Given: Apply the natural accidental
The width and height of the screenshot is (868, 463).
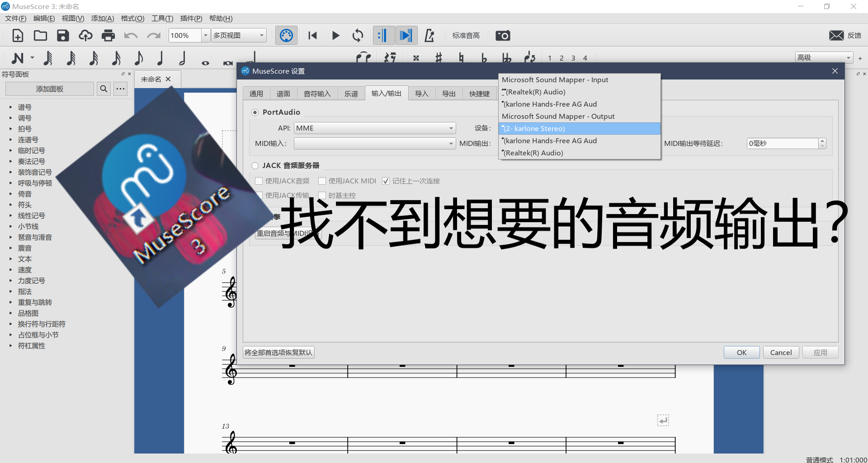Looking at the screenshot, I should (x=461, y=58).
